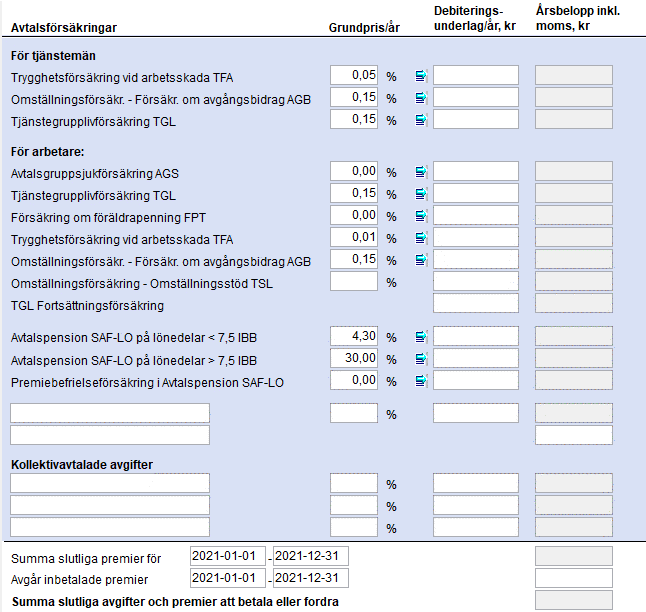Screen dimensions: 646x612
Task: Edit Grundpris 0,01 for arbetare TFA
Action: (354, 237)
